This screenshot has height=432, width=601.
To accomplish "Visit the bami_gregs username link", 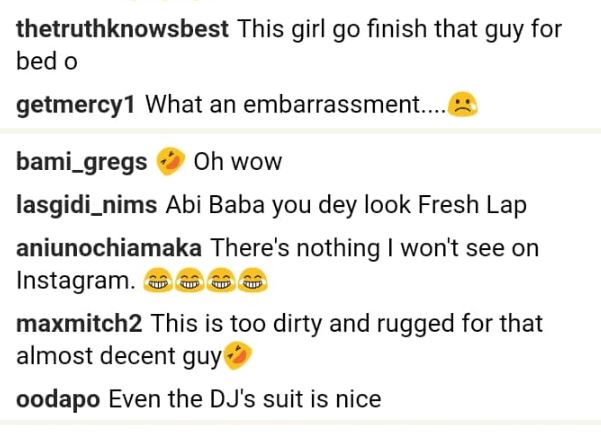I will tap(81, 162).
